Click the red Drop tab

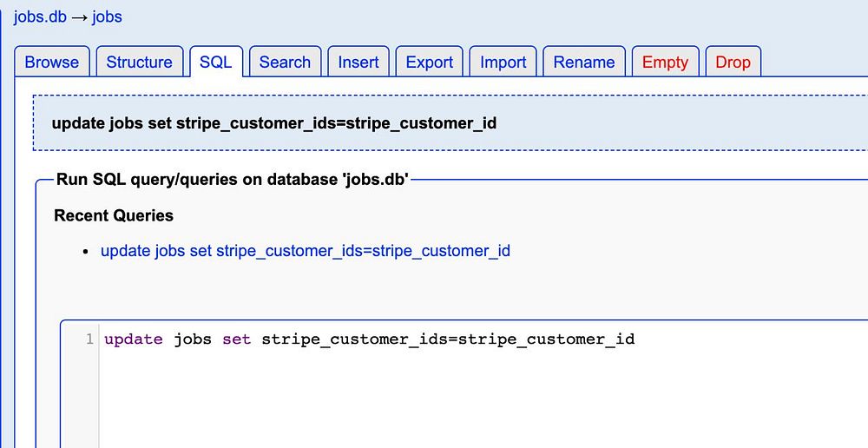click(733, 63)
